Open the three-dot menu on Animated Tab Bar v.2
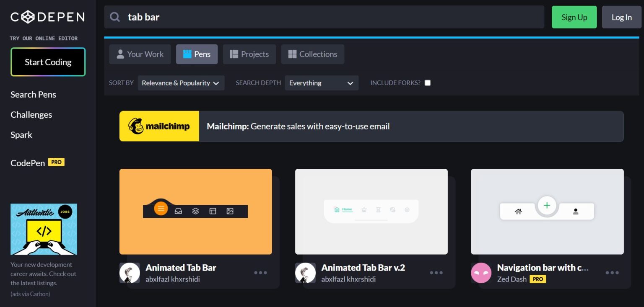 436,273
